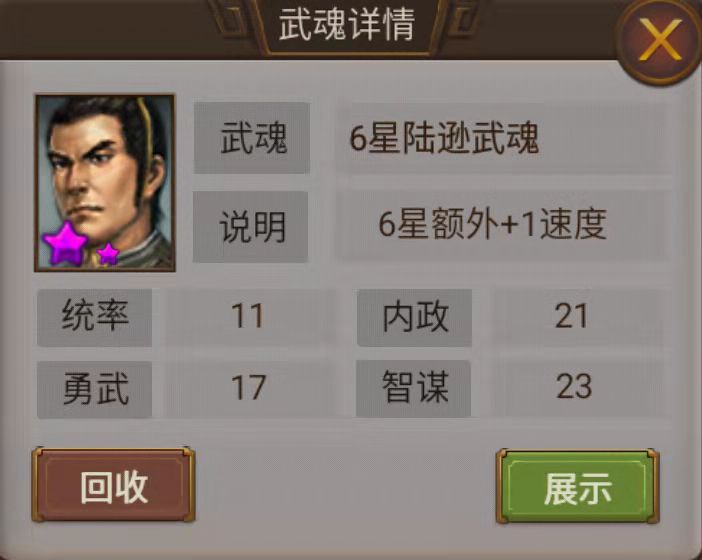Select the 武魂 label field

(252, 137)
